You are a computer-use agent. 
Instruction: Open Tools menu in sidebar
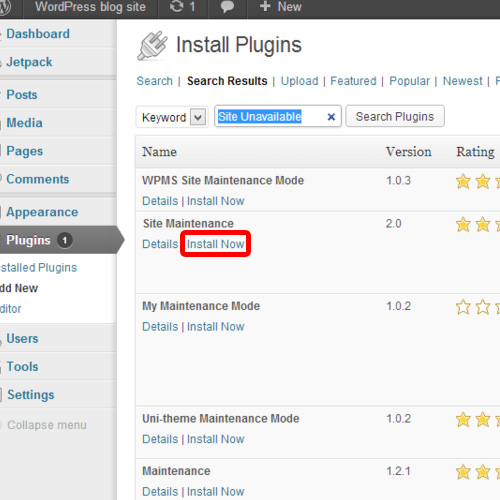(23, 367)
